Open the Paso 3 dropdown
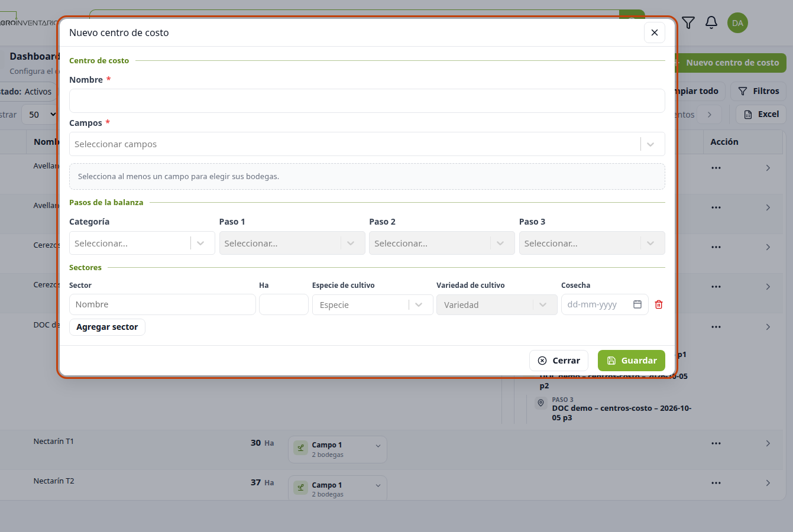 pos(592,243)
